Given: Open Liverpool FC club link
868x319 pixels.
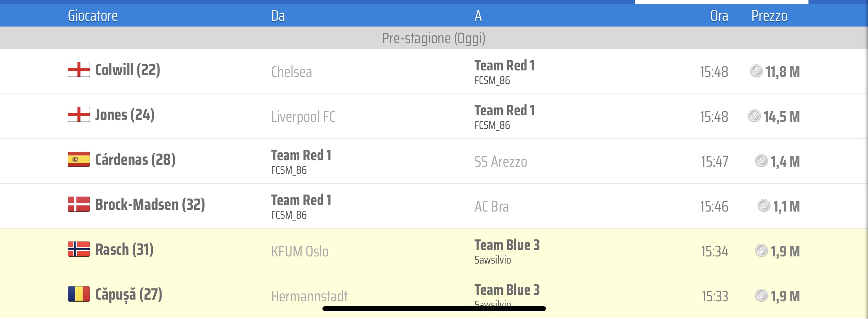Looking at the screenshot, I should pos(303,117).
